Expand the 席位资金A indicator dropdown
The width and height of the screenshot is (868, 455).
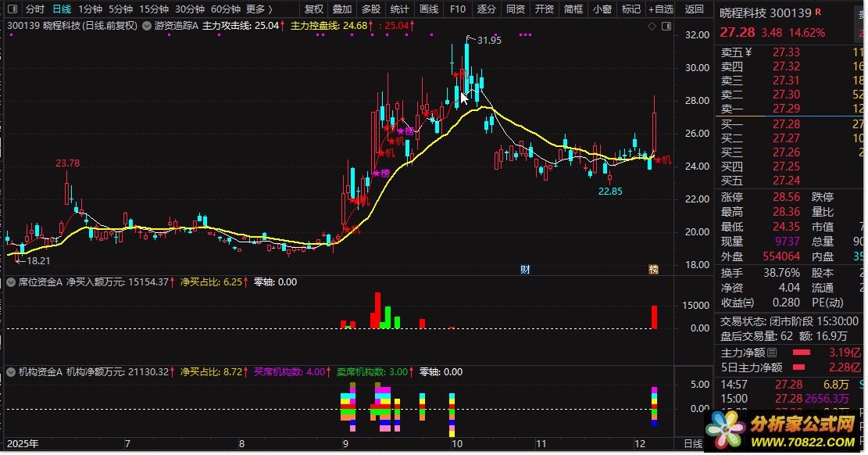tap(10, 282)
